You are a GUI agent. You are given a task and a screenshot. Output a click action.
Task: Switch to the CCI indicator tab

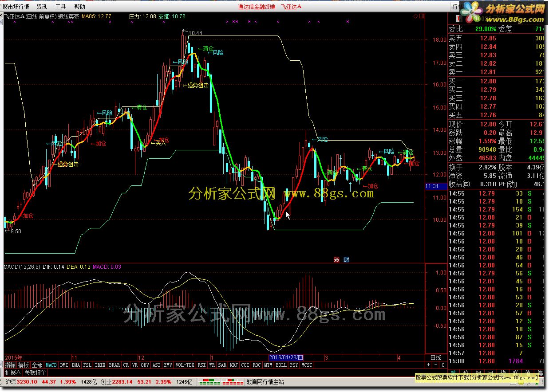click(x=245, y=365)
